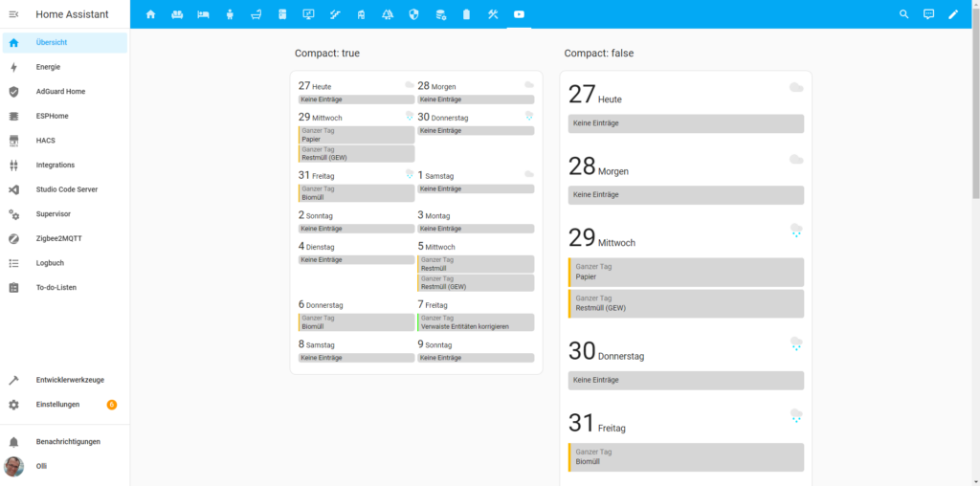Viewport: 980px width, 486px height.
Task: Open Benachrichtigungen notifications
Action: [67, 442]
